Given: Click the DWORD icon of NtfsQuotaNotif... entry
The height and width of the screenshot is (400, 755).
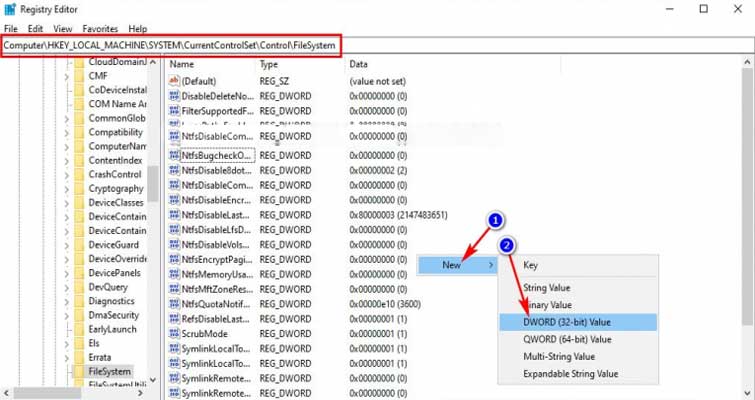Looking at the screenshot, I should [x=174, y=304].
